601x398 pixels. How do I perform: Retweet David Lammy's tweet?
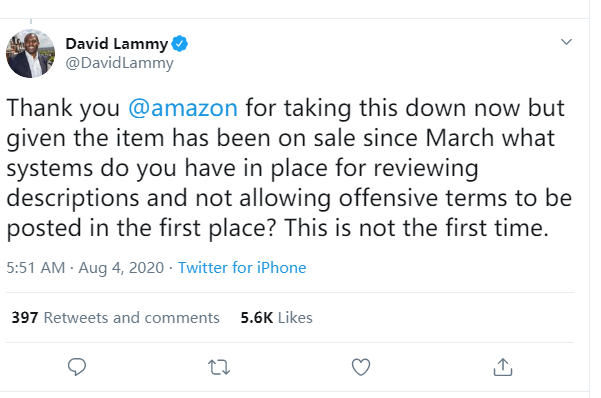click(x=219, y=367)
